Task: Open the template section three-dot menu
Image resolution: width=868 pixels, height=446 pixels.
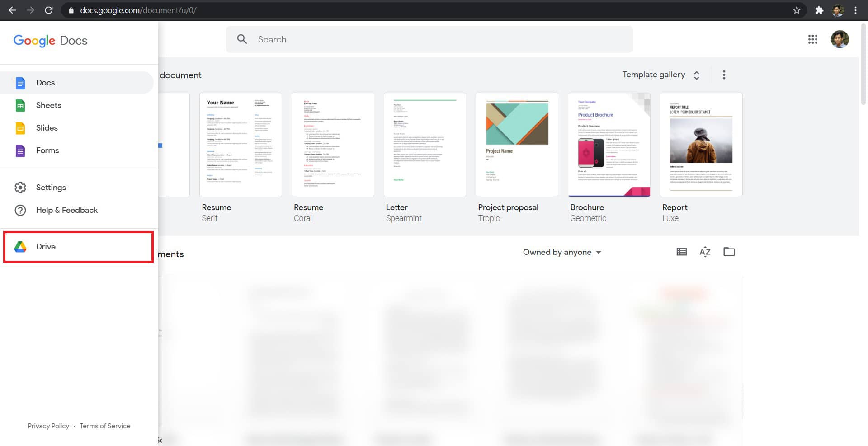Action: pyautogui.click(x=724, y=75)
